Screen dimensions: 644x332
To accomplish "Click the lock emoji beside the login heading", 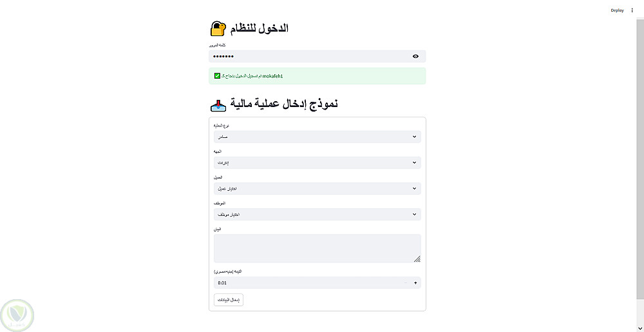I will click(218, 28).
